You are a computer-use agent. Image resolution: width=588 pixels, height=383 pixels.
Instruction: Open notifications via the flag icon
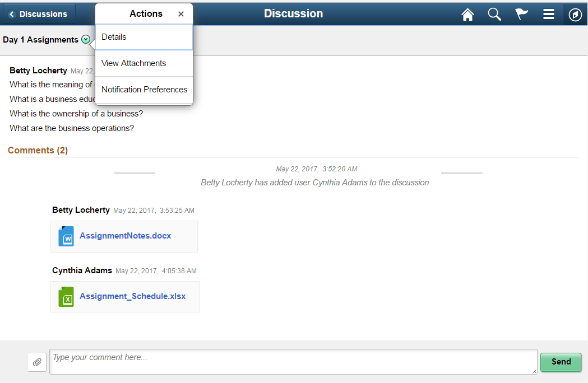pyautogui.click(x=521, y=14)
